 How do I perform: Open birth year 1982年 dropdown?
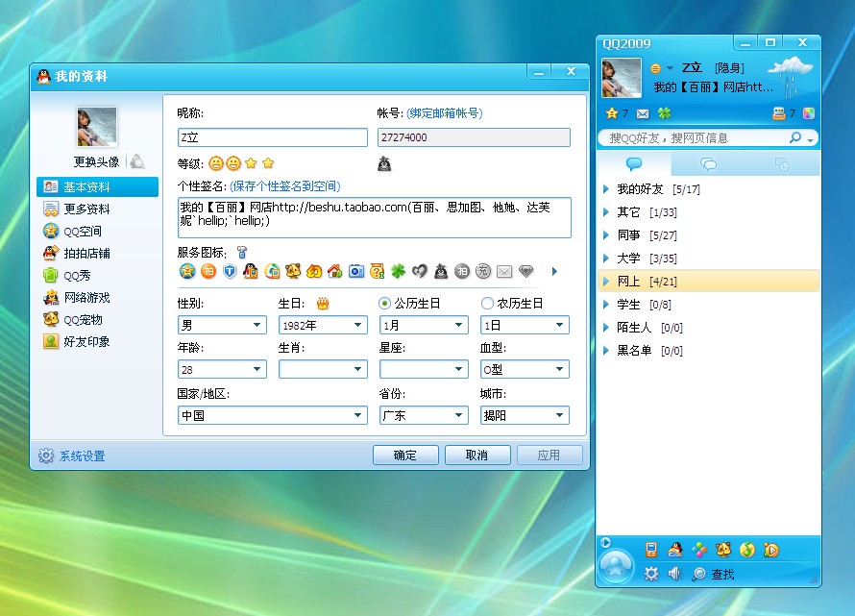tap(323, 325)
